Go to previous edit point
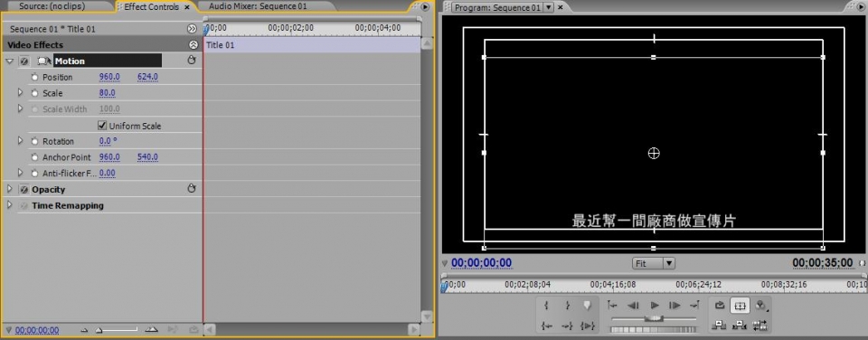 point(612,305)
